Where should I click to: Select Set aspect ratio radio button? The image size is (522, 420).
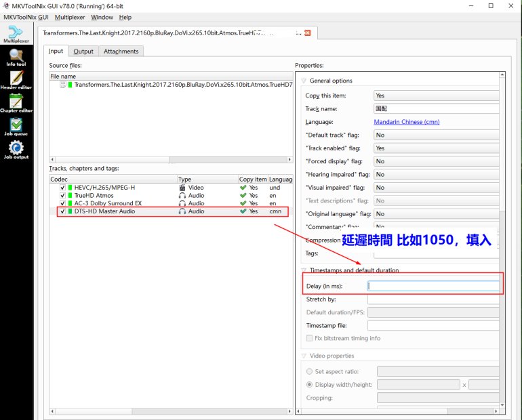(309, 371)
